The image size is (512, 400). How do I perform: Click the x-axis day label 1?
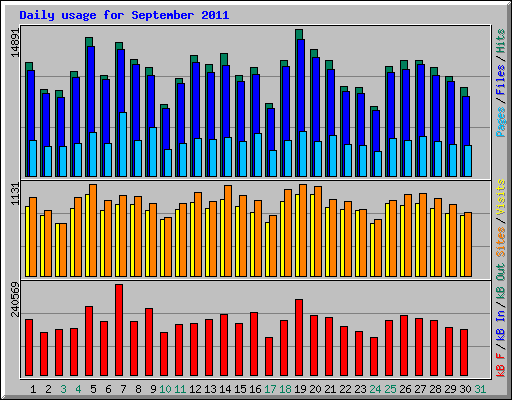(x=33, y=389)
